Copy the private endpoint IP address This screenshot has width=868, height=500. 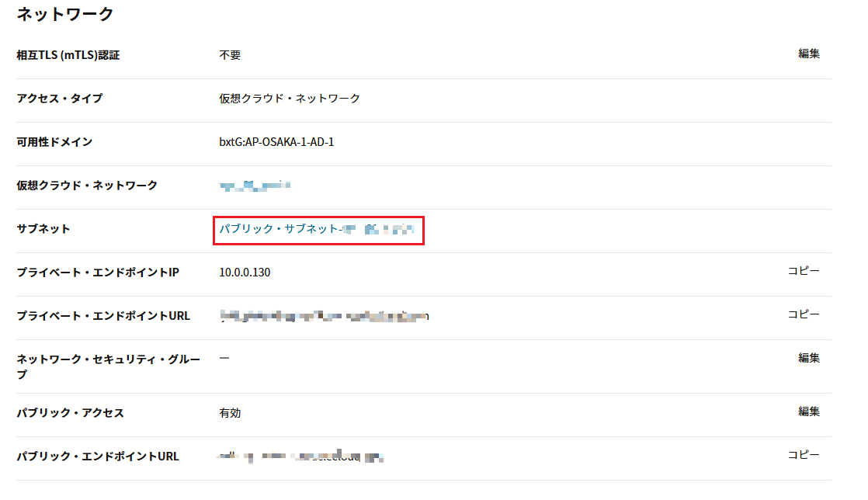[804, 271]
